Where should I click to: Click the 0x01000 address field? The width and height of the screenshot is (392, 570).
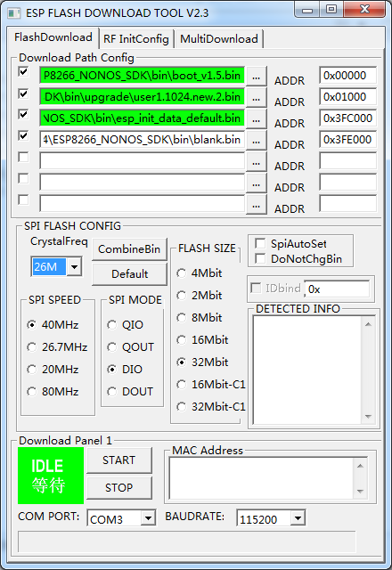coord(348,97)
